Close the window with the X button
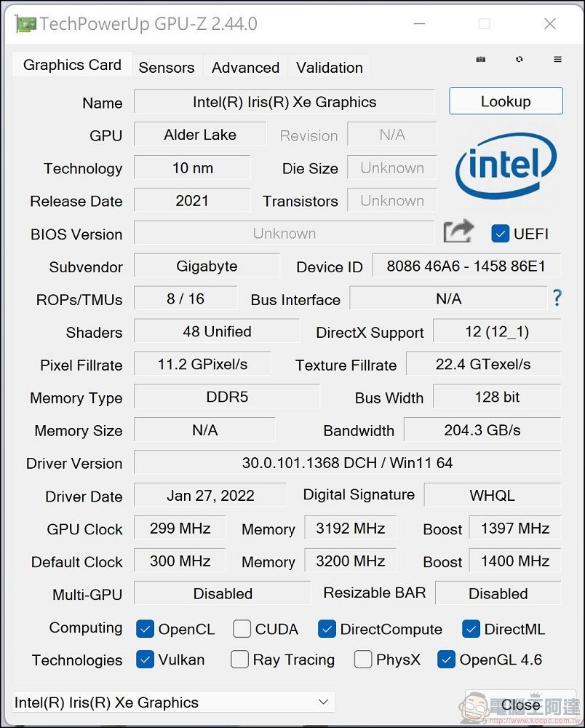585x728 pixels. [x=550, y=24]
